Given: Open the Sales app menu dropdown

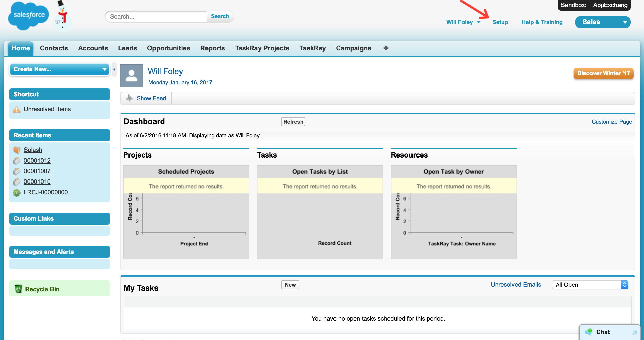Looking at the screenshot, I should click(x=603, y=22).
